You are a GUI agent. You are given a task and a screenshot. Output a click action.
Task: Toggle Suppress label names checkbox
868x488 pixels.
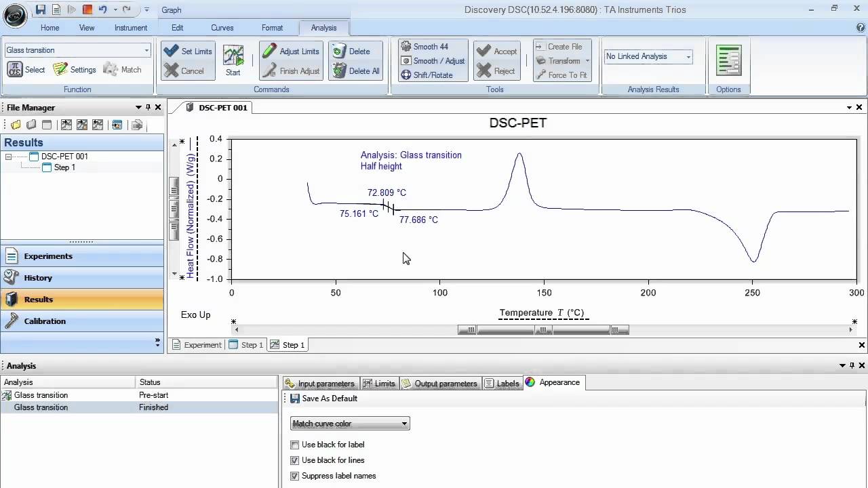coord(294,476)
